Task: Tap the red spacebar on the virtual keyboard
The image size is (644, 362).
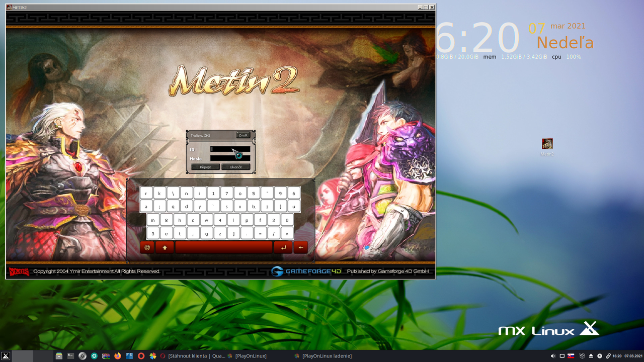Action: [224, 247]
